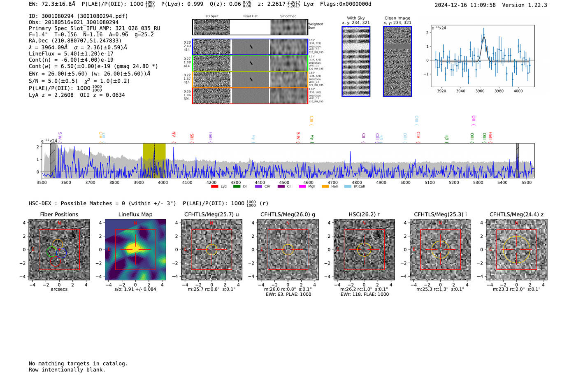Click the green OII legend swatch
The image size is (576, 392).
pyautogui.click(x=237, y=186)
